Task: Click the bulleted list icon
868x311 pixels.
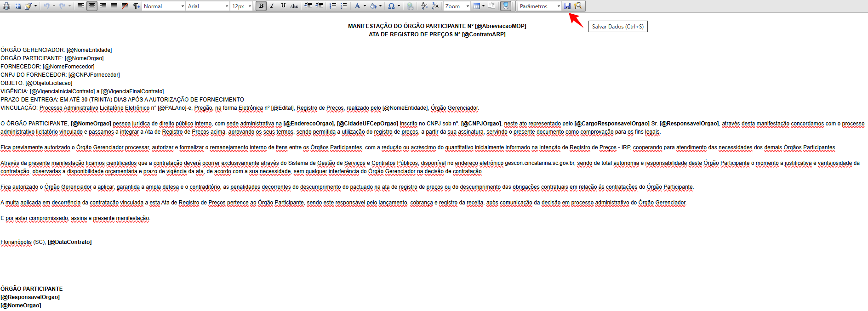Action: point(343,6)
